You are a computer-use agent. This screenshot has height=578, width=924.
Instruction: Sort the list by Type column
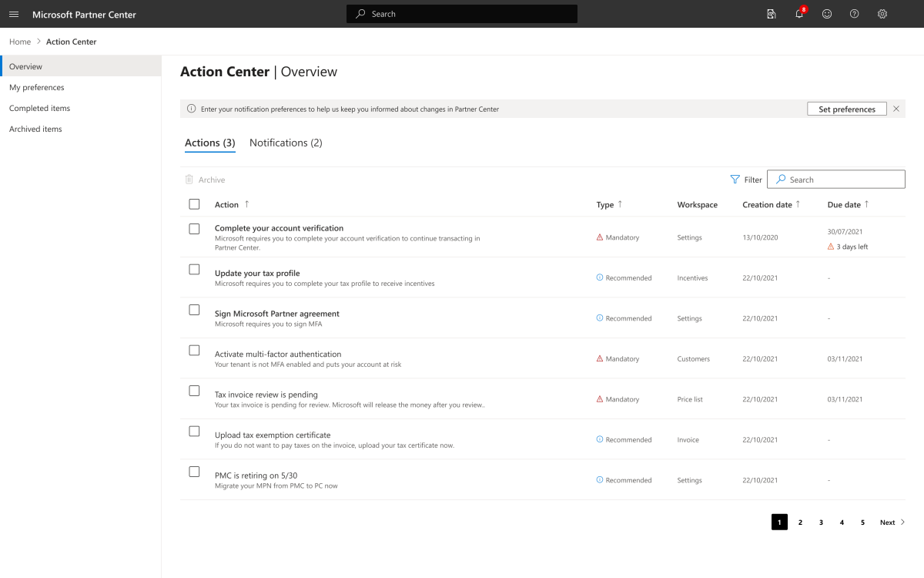[x=620, y=204]
